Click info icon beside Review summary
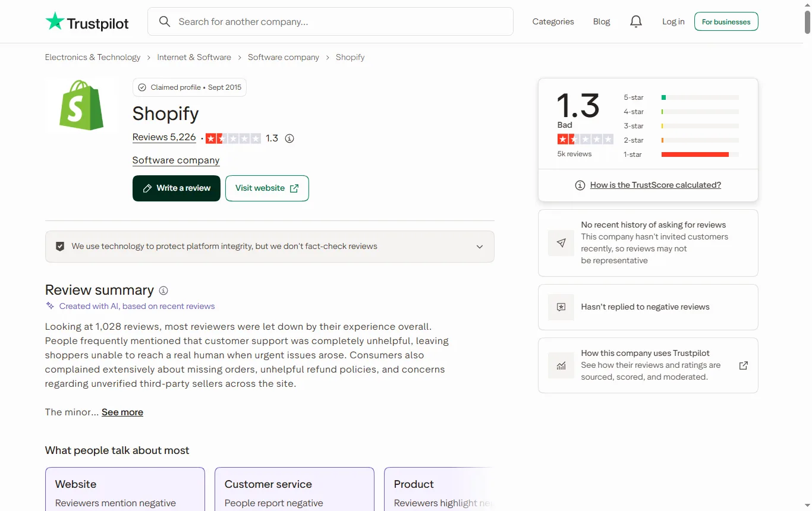The width and height of the screenshot is (812, 511). [163, 291]
